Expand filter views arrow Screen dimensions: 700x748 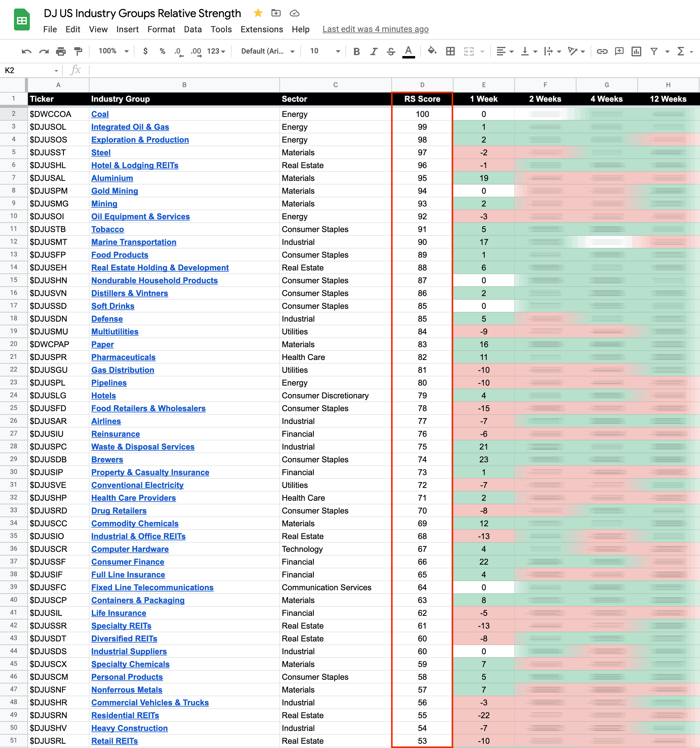667,51
